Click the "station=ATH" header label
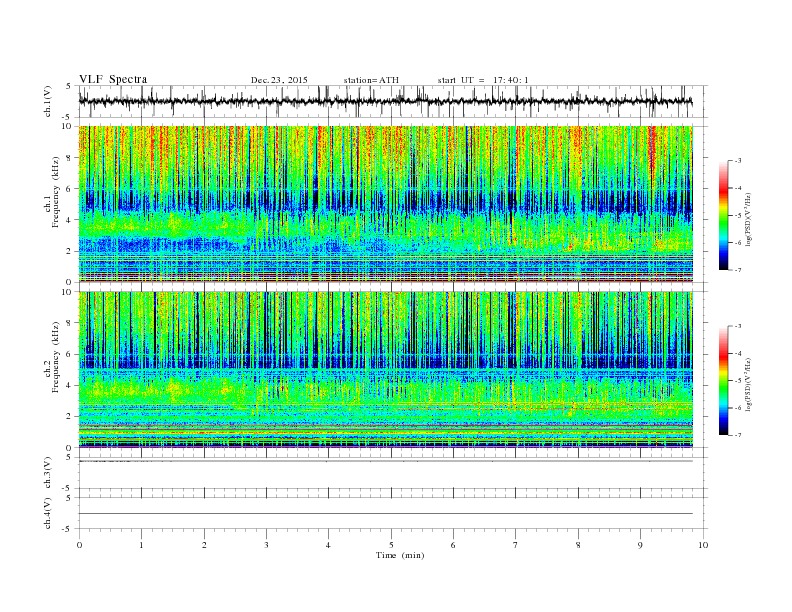Screen dimensions: 792x612 pos(371,80)
